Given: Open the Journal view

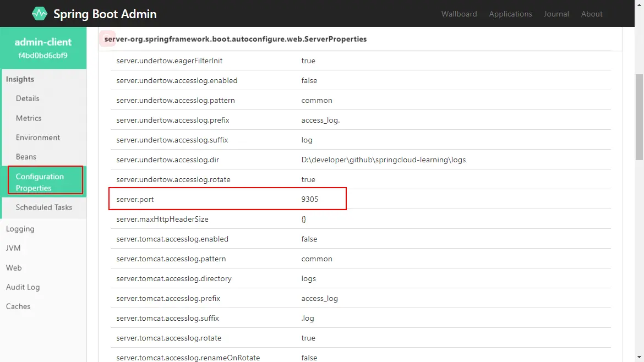Looking at the screenshot, I should (556, 14).
